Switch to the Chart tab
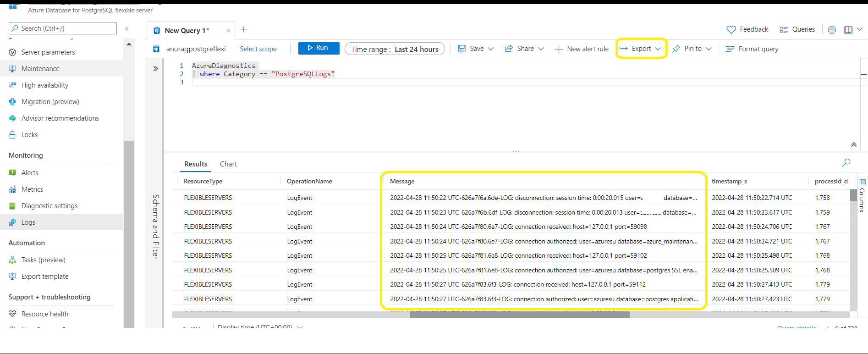The image size is (868, 354). click(228, 164)
